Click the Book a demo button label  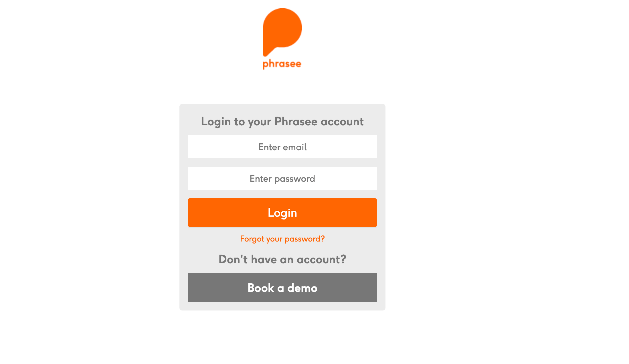click(282, 288)
